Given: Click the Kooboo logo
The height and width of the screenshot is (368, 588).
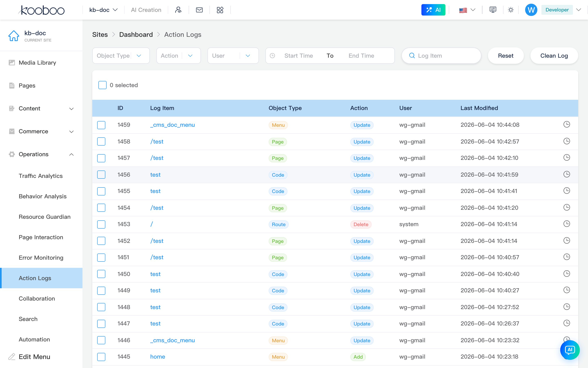Looking at the screenshot, I should click(x=41, y=10).
